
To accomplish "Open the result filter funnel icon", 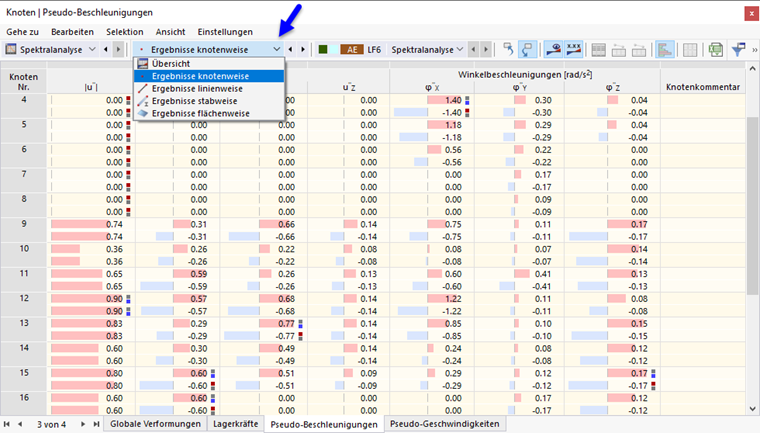I will [738, 49].
